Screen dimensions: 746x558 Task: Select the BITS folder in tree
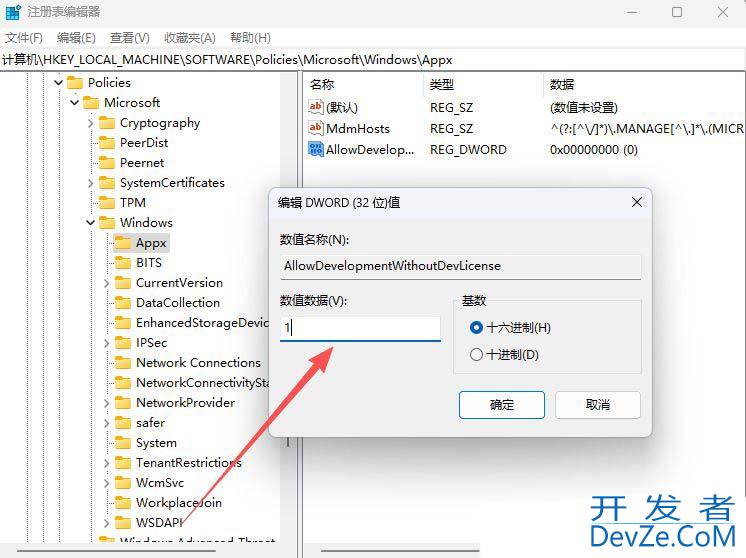[x=148, y=263]
